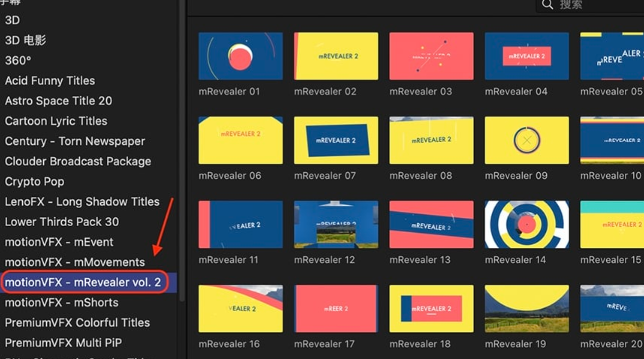Viewport: 644px width, 359px height.
Task: Pick the mRevealer 10 title preset
Action: point(612,140)
